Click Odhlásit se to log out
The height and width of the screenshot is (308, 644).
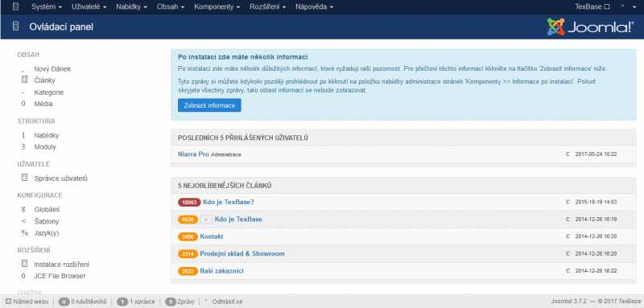pos(227,302)
